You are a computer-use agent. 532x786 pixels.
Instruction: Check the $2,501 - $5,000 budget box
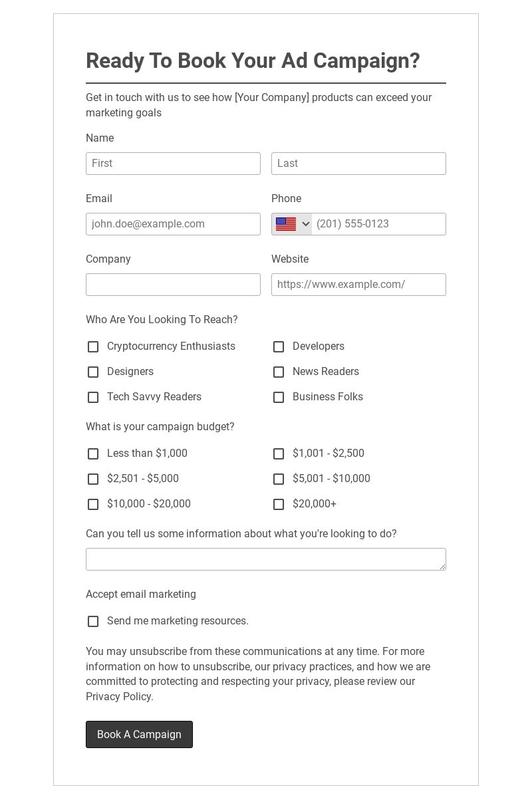pyautogui.click(x=93, y=479)
